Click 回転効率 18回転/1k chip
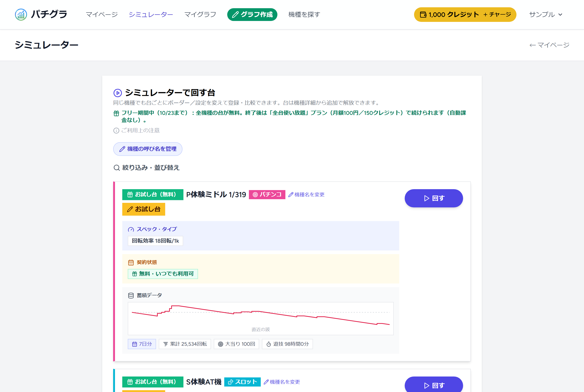The width and height of the screenshot is (584, 392). coord(155,241)
